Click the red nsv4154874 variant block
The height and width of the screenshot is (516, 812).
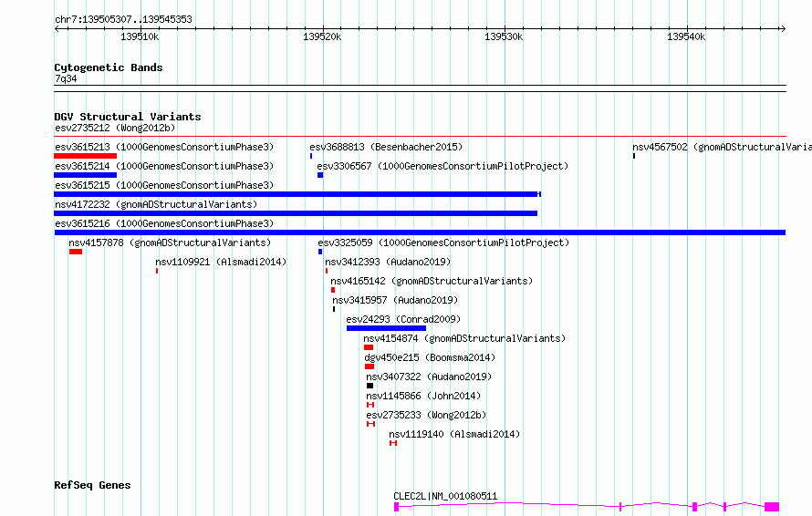pyautogui.click(x=369, y=347)
